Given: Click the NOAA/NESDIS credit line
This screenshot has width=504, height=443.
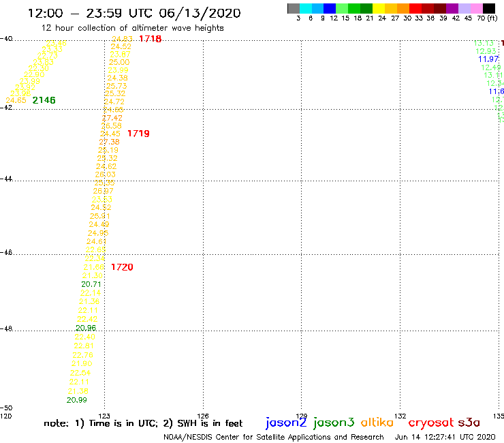Looking at the screenshot, I should [x=274, y=438].
